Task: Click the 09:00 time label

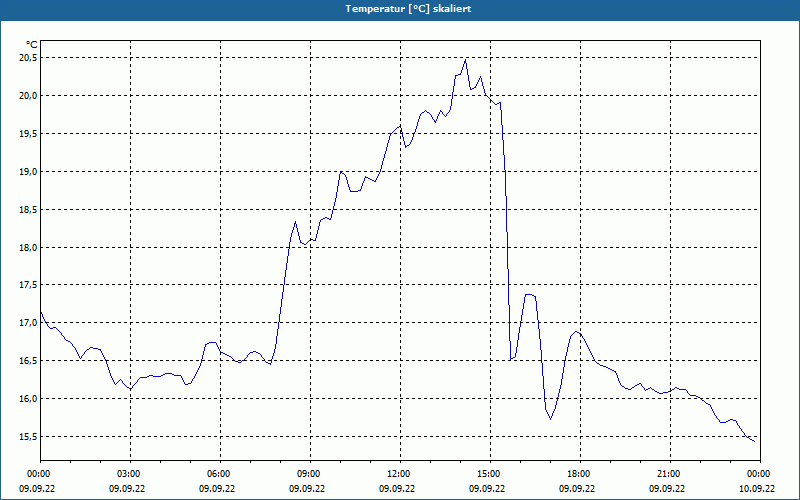Action: point(310,474)
